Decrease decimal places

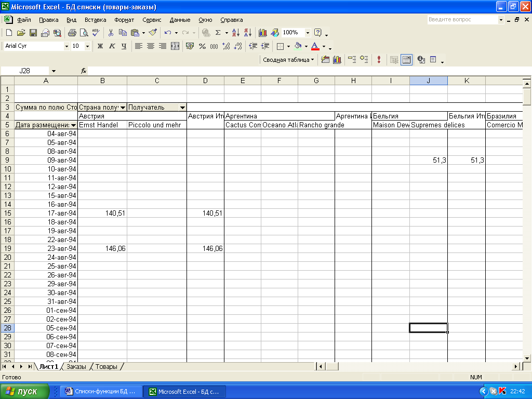[238, 46]
